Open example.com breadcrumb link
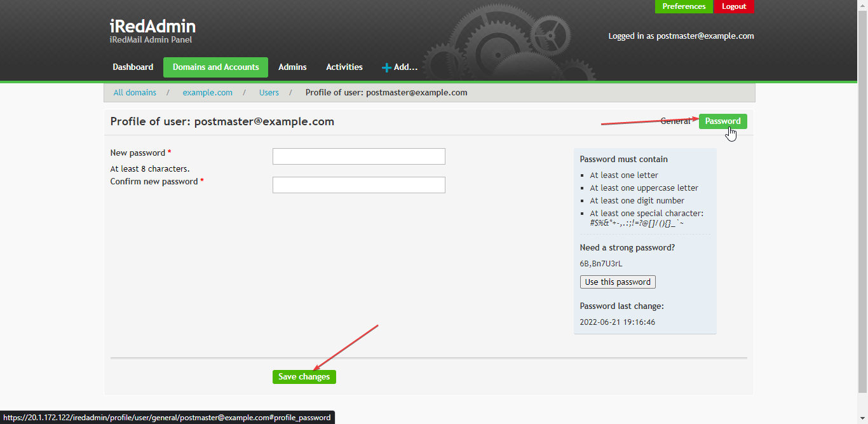 pyautogui.click(x=207, y=92)
